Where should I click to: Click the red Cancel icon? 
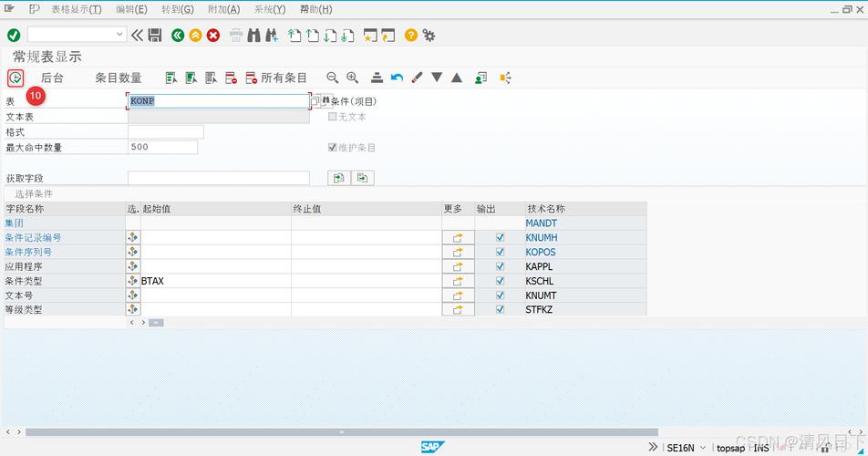click(x=213, y=35)
